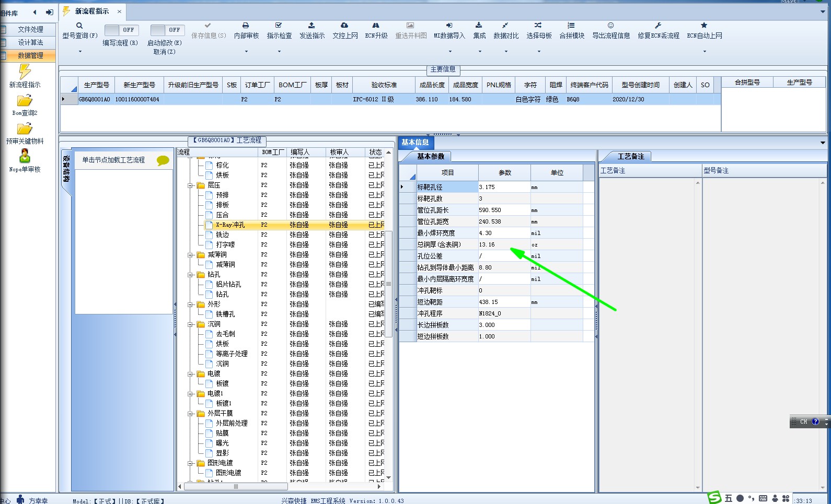Open Bom查询2 folder icon
This screenshot has height=504, width=831.
[25, 101]
